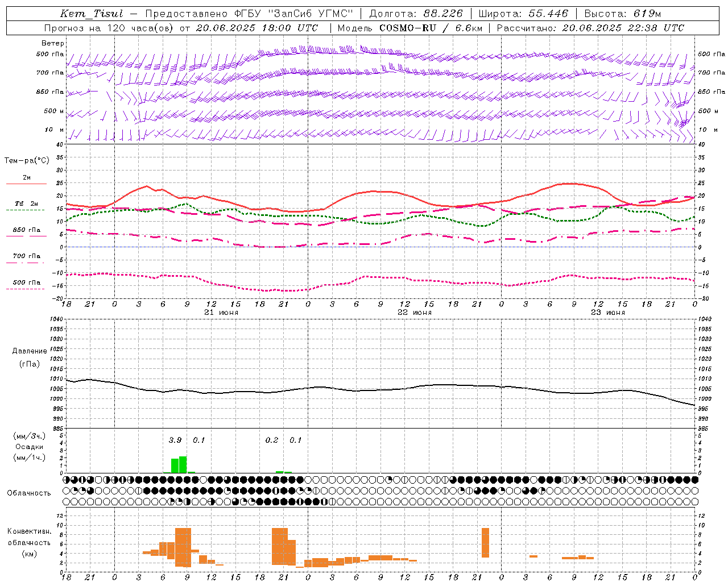This screenshot has width=728, height=582.
Task: Click the tallest green precipitation bar
Action: tap(183, 464)
